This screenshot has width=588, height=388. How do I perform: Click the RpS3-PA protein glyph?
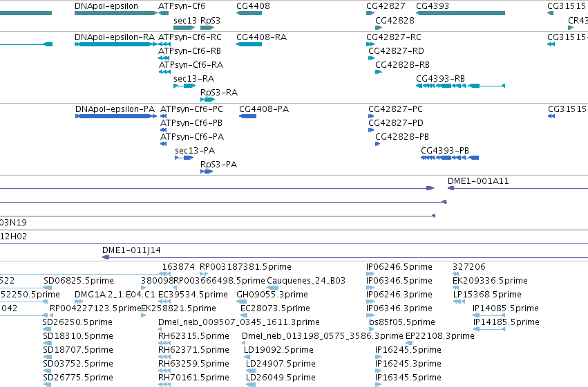point(207,172)
